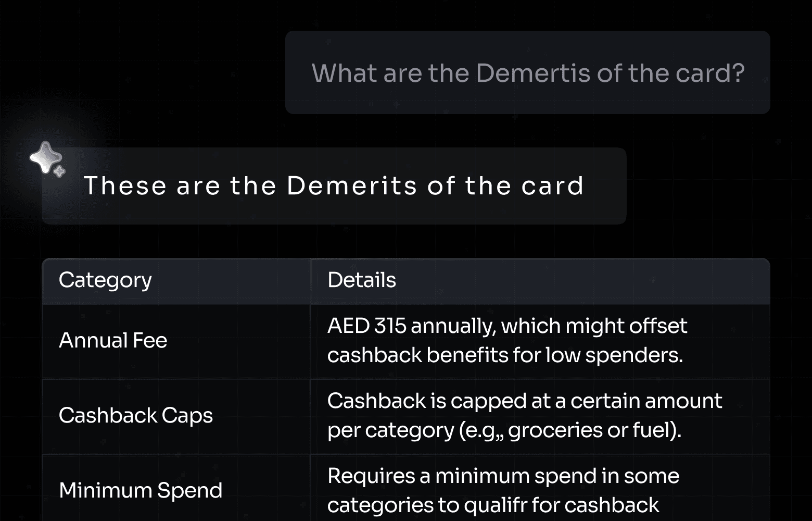Screen dimensions: 812x521
Task: Click the word "Demerits" in the answer
Action: click(x=352, y=186)
